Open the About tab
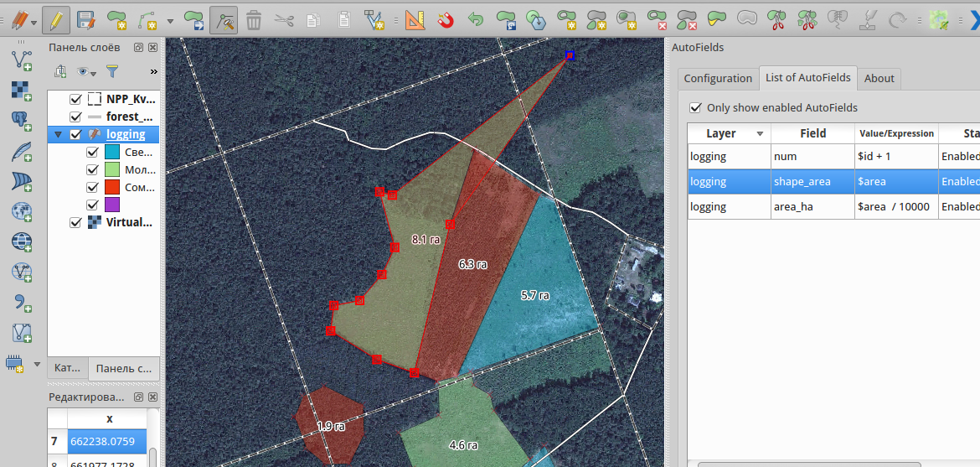The width and height of the screenshot is (980, 467). pos(879,78)
